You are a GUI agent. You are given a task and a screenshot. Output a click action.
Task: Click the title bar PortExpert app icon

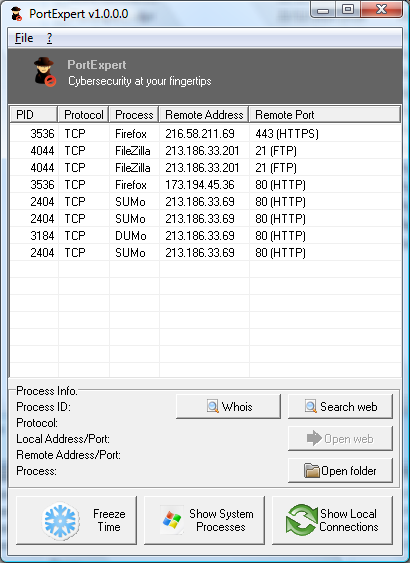(16, 14)
